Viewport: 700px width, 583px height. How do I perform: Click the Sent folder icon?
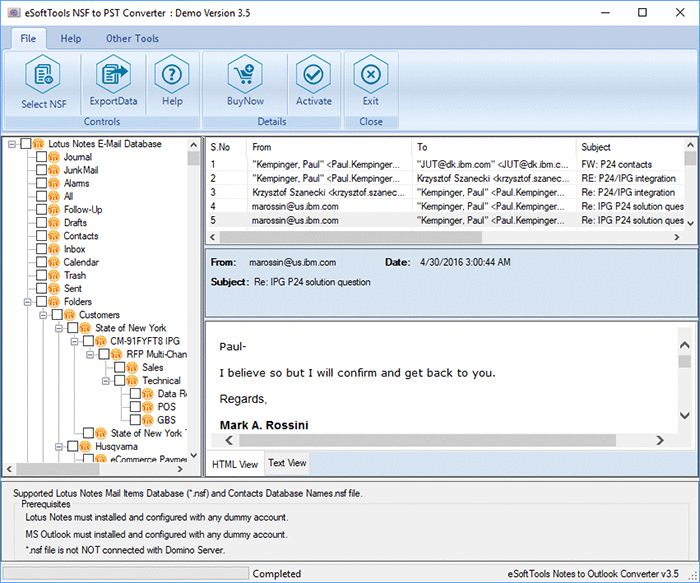[54, 289]
